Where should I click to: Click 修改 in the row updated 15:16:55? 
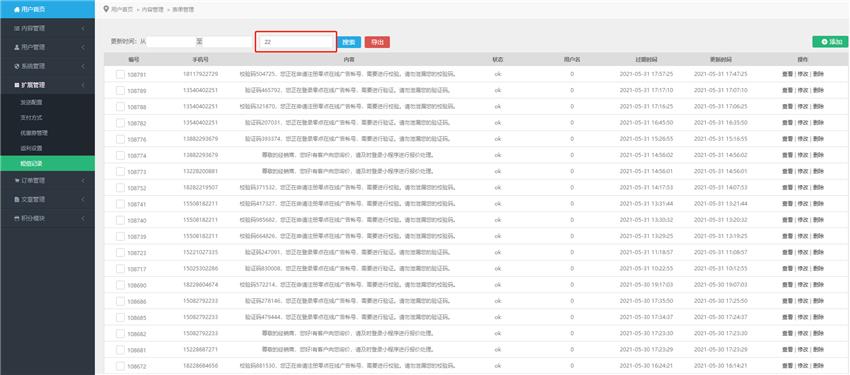tap(803, 139)
